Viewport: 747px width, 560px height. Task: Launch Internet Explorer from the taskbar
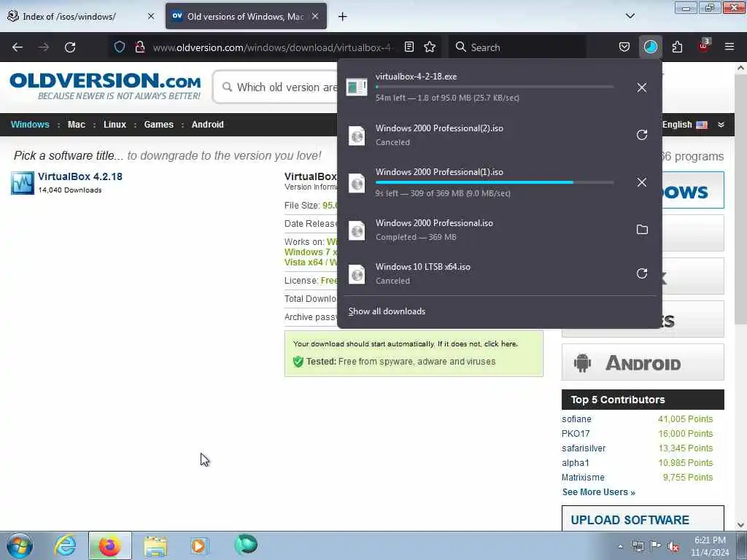click(x=65, y=545)
